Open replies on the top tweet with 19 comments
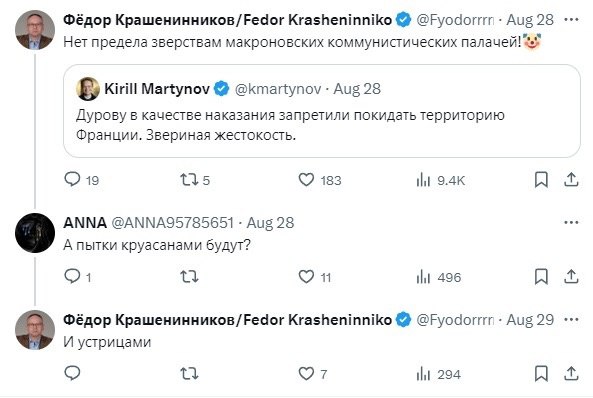The height and width of the screenshot is (398, 593). coord(81,180)
